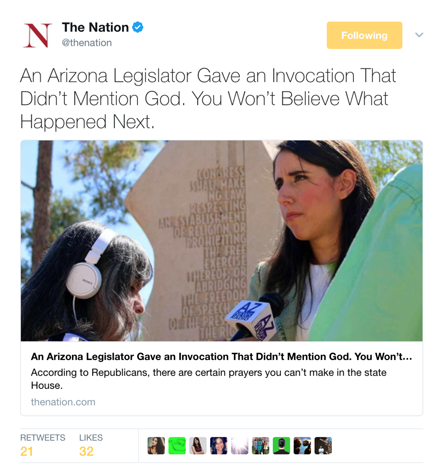Image resolution: width=447 pixels, height=468 pixels.
Task: Click the last liker avatar in row
Action: 323,446
